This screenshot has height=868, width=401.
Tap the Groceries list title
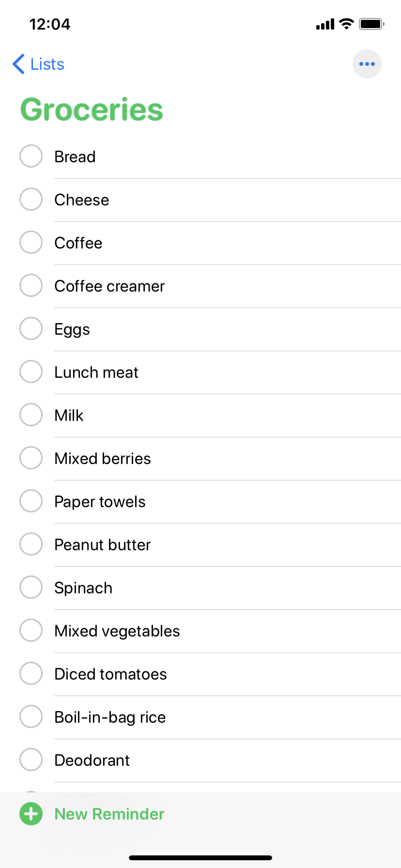point(92,109)
